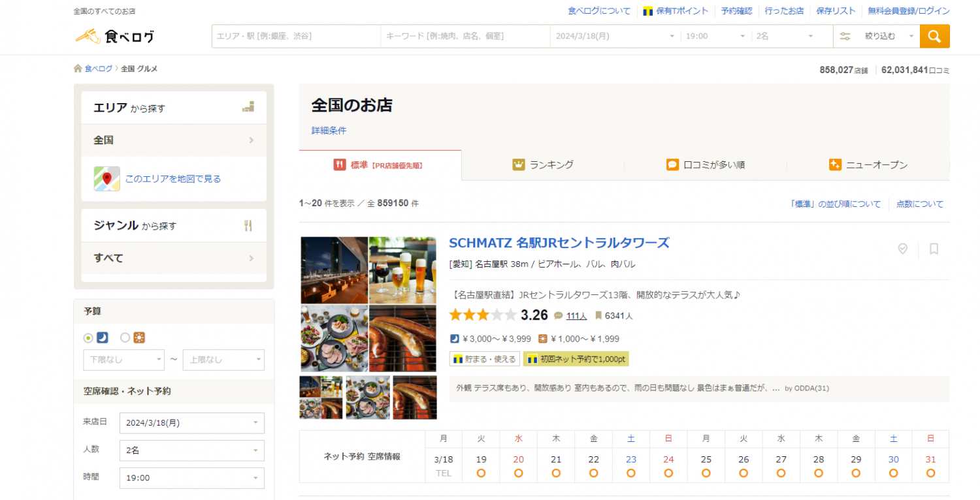
Task: Open the 下限なし budget dropdown
Action: pos(123,360)
